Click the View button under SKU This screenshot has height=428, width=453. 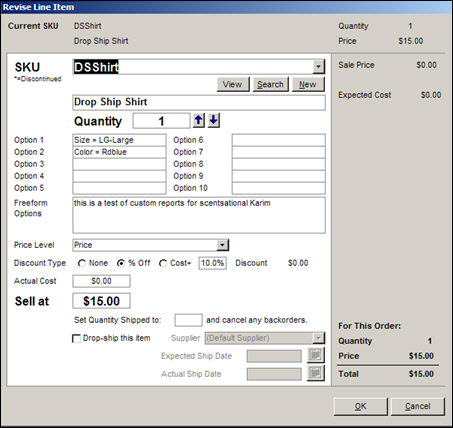click(233, 84)
